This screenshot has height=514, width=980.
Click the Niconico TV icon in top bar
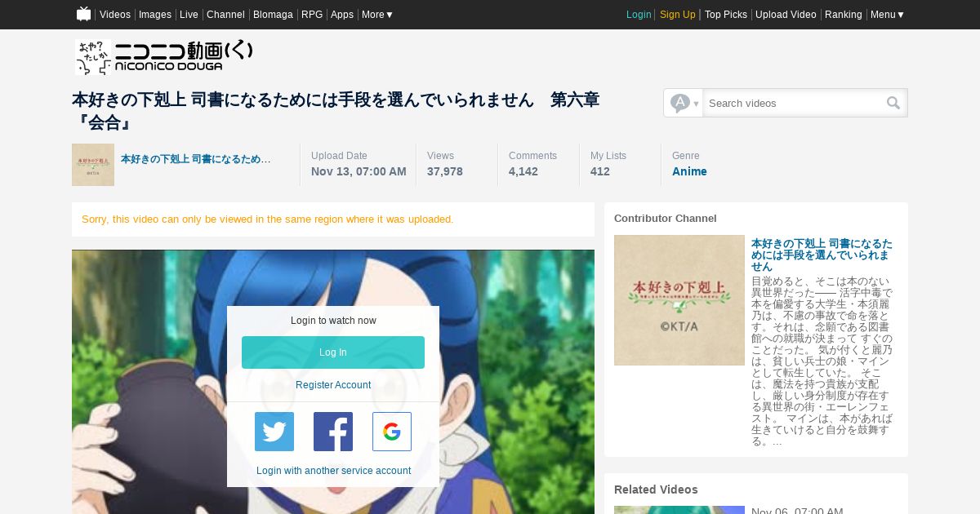coord(83,14)
